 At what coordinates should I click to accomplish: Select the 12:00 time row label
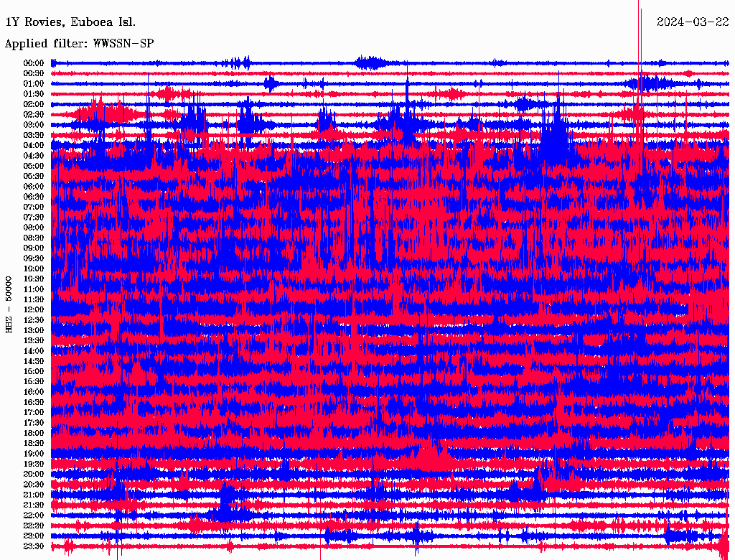coord(34,309)
